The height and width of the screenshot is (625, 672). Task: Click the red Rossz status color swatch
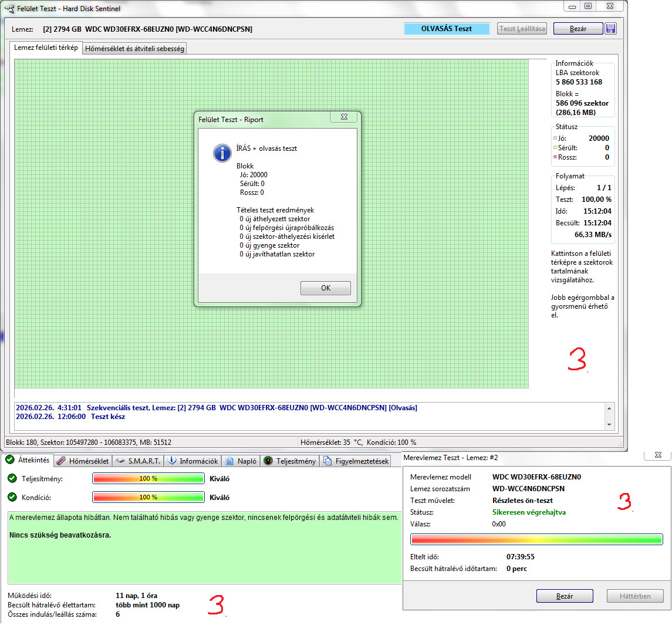(555, 157)
